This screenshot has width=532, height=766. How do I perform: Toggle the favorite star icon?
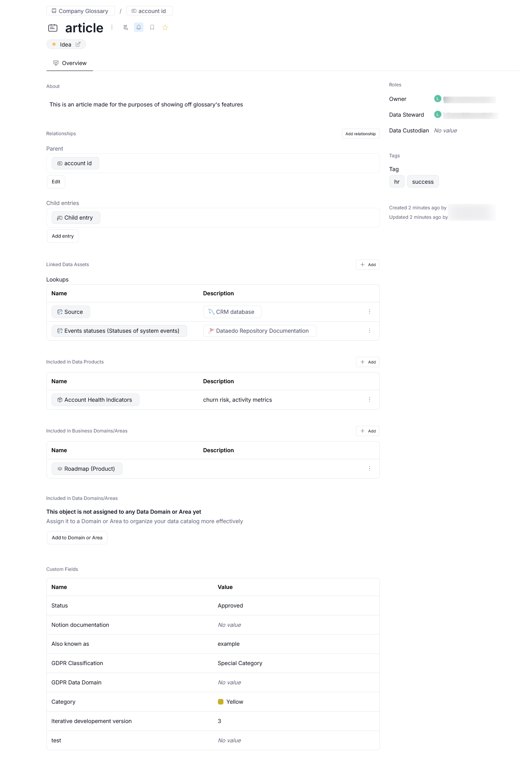click(165, 28)
